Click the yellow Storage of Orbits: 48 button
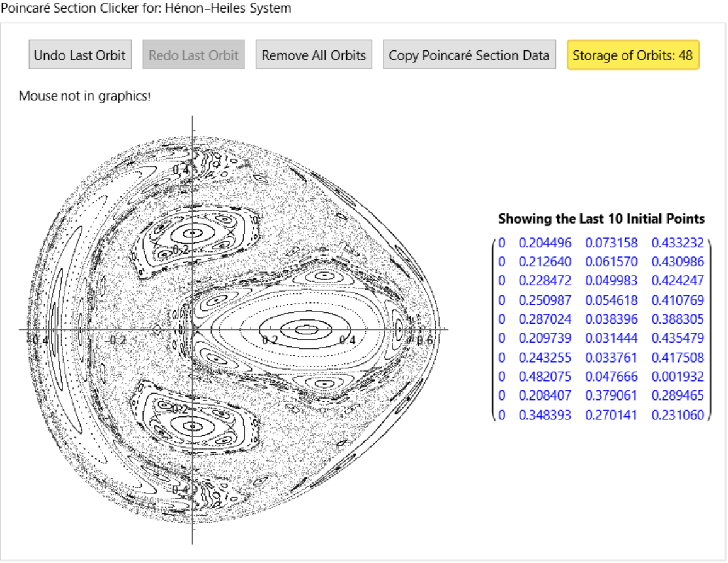Screen dimensions: 728x563 click(632, 55)
